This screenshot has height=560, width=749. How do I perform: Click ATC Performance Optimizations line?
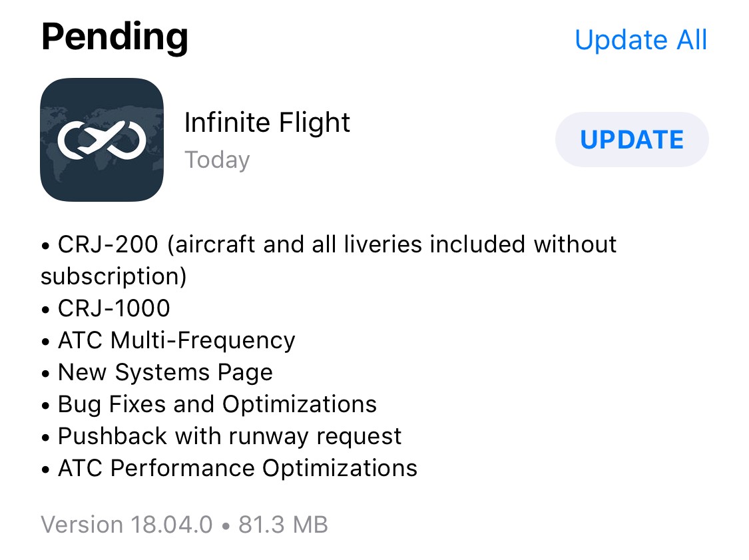point(238,468)
